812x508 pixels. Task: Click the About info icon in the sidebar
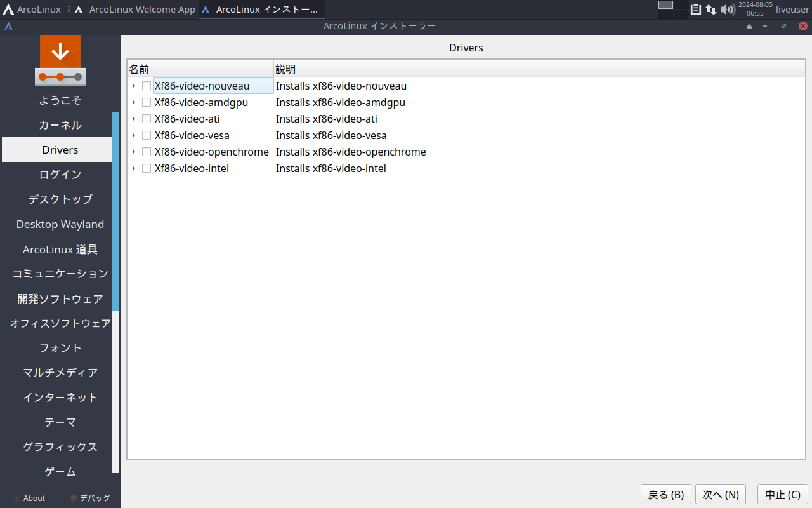[16, 498]
